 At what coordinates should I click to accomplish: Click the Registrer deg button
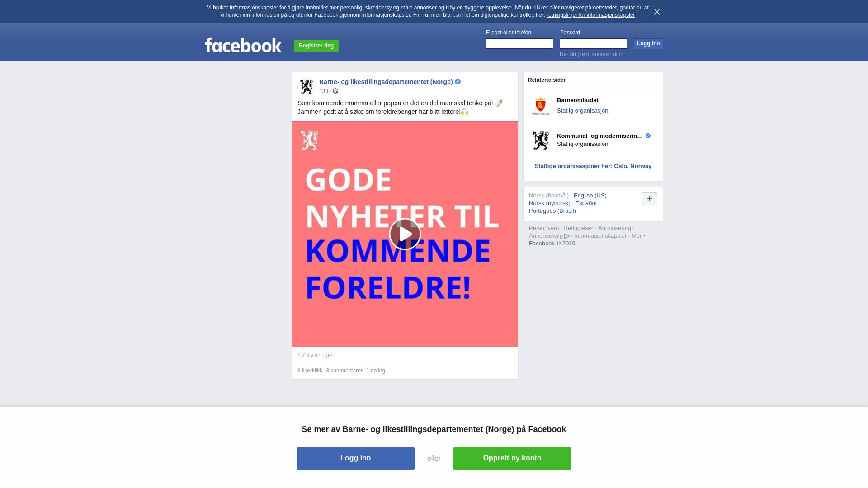316,46
